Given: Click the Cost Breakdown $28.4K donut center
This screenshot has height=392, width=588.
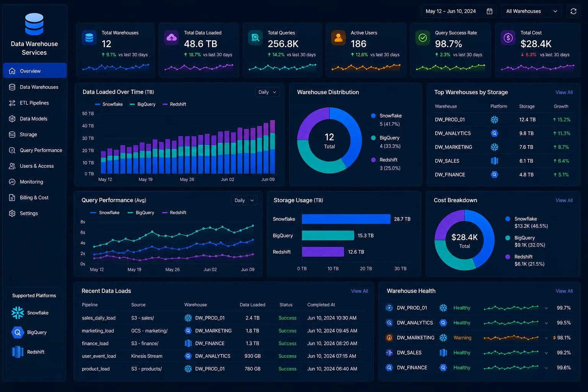Looking at the screenshot, I should pyautogui.click(x=464, y=240).
